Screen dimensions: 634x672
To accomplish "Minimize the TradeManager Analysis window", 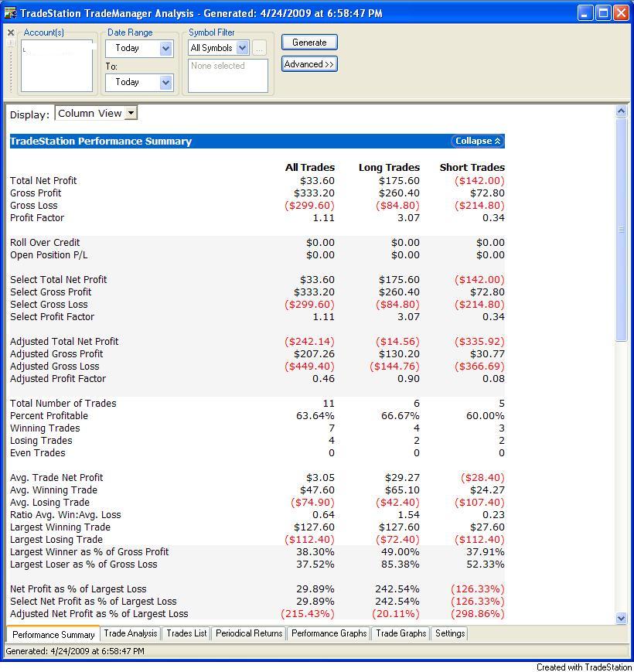I will (585, 13).
